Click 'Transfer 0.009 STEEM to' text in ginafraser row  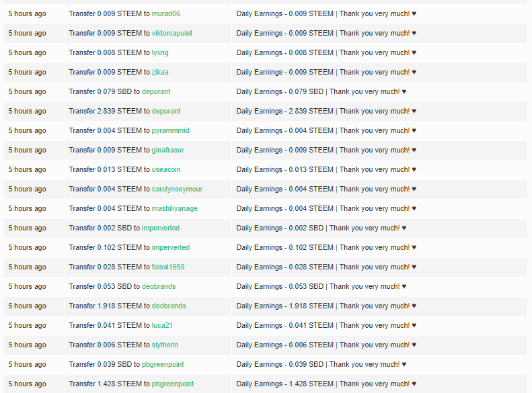pos(109,150)
